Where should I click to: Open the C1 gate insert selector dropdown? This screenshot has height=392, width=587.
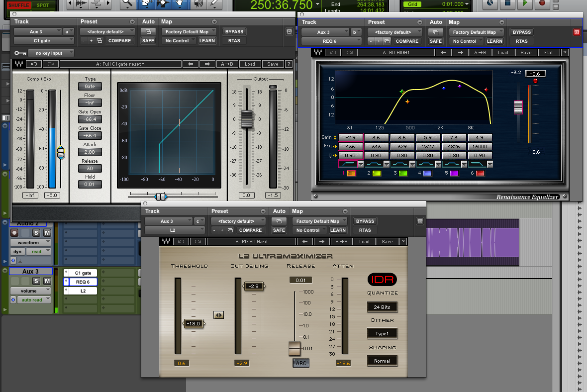(44, 41)
